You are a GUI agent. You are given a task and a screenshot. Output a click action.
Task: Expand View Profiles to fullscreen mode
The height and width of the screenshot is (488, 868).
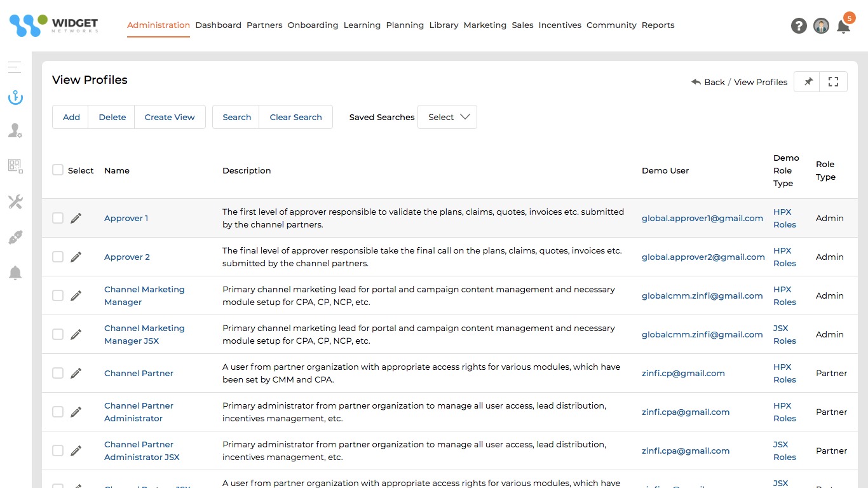click(833, 81)
